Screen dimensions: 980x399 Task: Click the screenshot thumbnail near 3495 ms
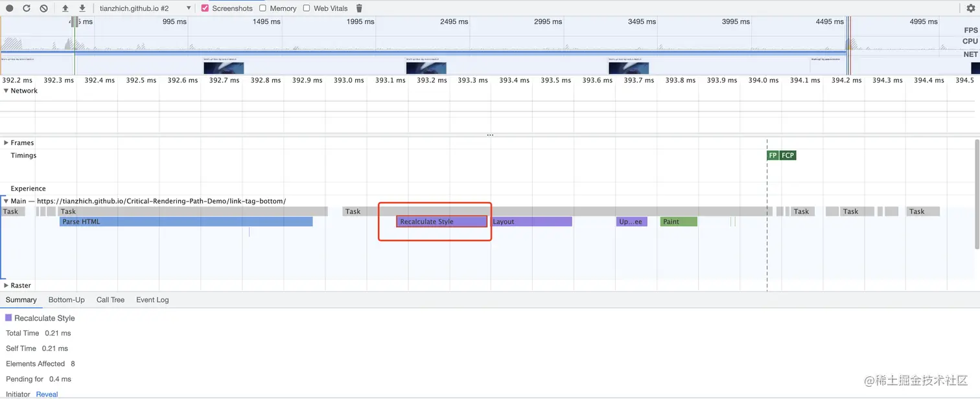click(628, 67)
